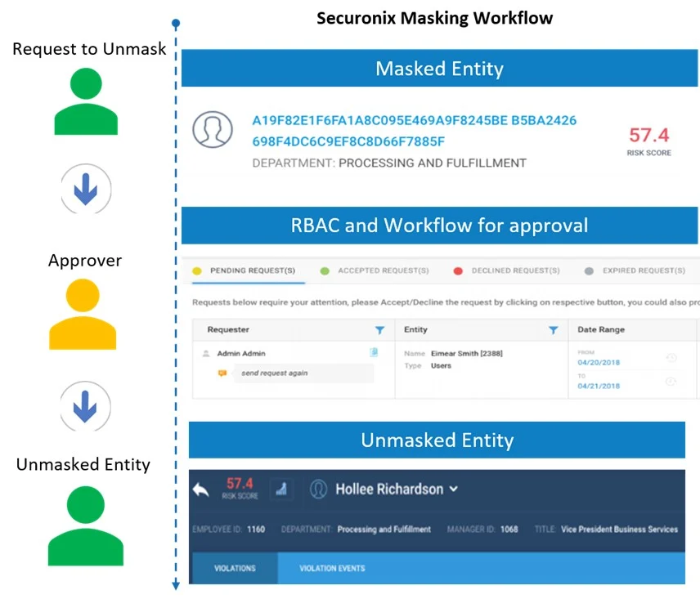The image size is (700, 599).
Task: Open the Entity column filter
Action: [x=553, y=330]
